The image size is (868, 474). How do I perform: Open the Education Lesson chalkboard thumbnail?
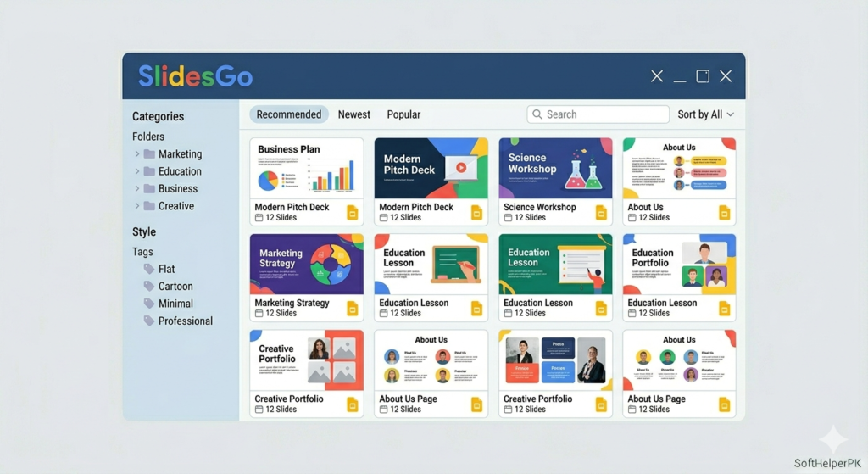point(431,264)
